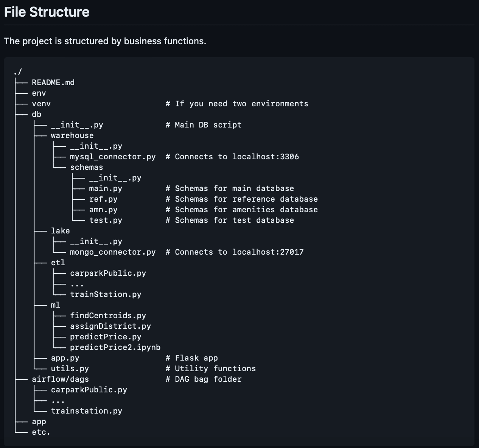
Task: Click the db folder entry
Action: 36,114
